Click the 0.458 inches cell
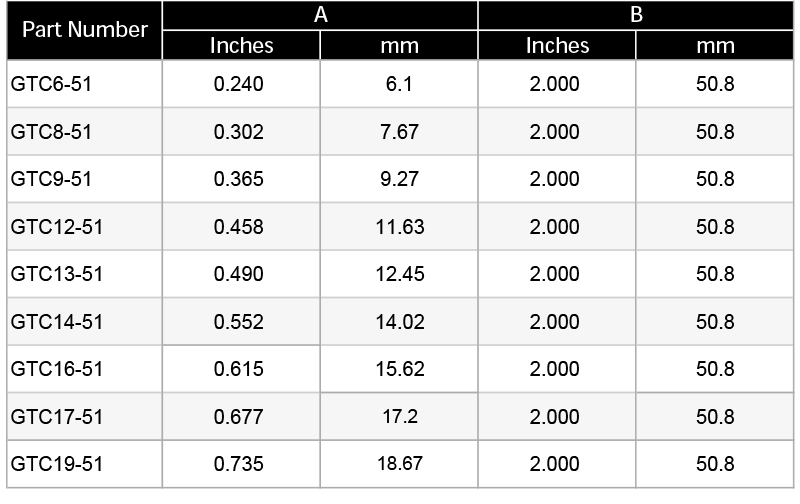 pos(239,227)
